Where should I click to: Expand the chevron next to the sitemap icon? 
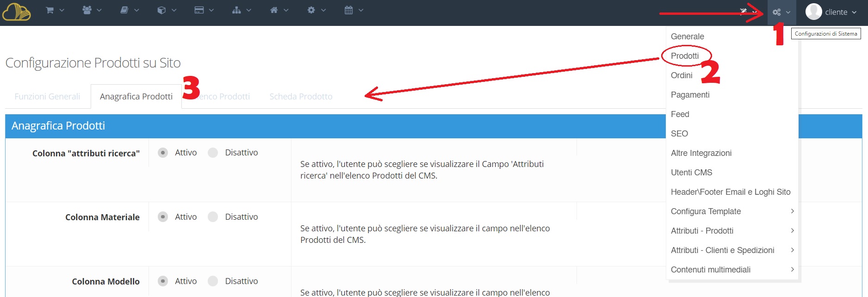249,10
